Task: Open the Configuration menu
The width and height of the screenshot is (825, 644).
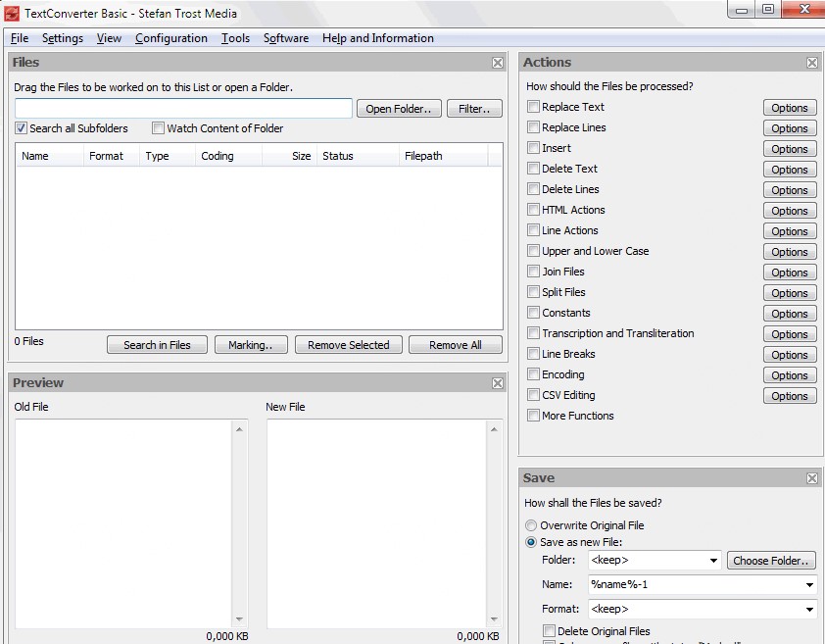Action: tap(171, 38)
